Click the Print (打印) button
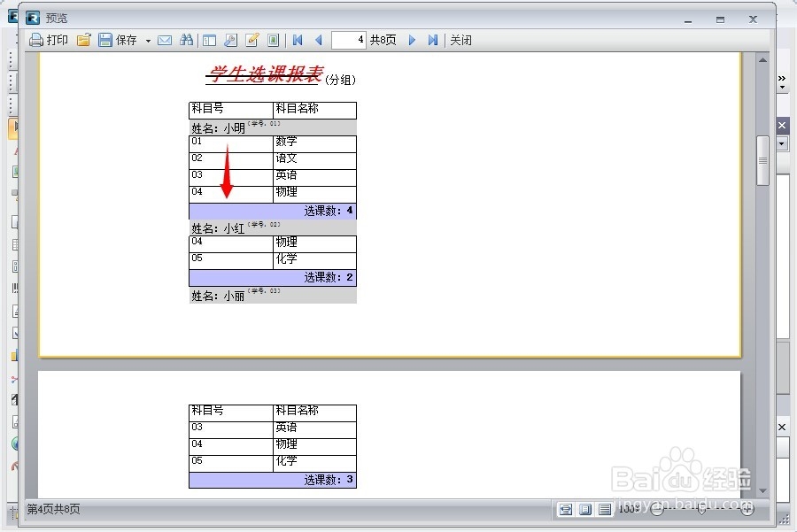Viewport: 797px width, 532px height. 49,40
